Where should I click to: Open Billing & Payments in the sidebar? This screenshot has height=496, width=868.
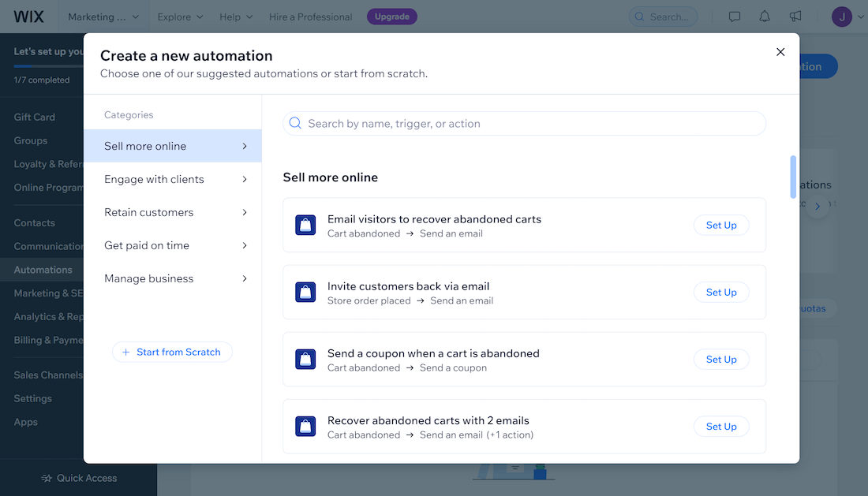pos(48,340)
